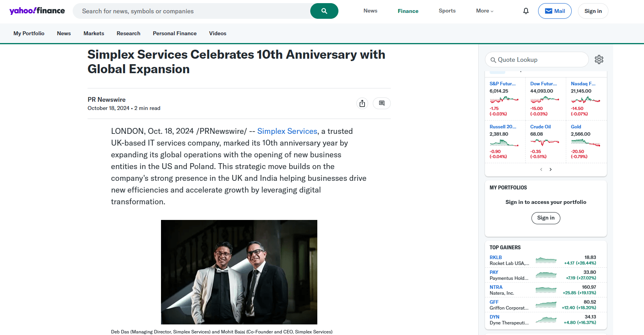
Task: Show next market summary page arrow
Action: point(551,169)
